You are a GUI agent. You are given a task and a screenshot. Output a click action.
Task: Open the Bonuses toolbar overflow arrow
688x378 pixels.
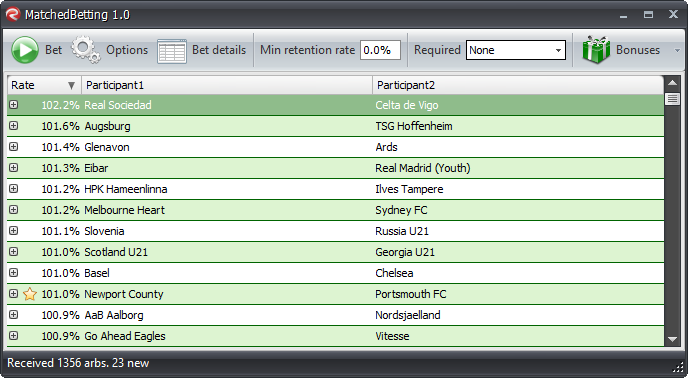point(677,50)
